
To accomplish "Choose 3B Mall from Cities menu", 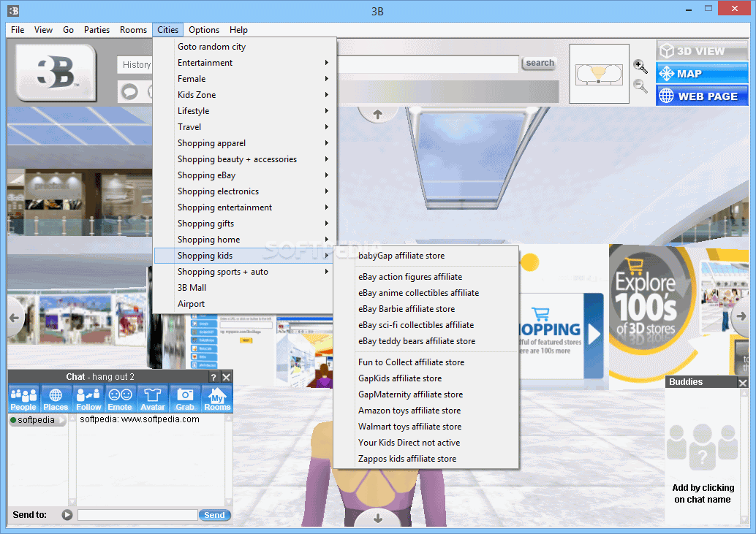I will [245, 288].
